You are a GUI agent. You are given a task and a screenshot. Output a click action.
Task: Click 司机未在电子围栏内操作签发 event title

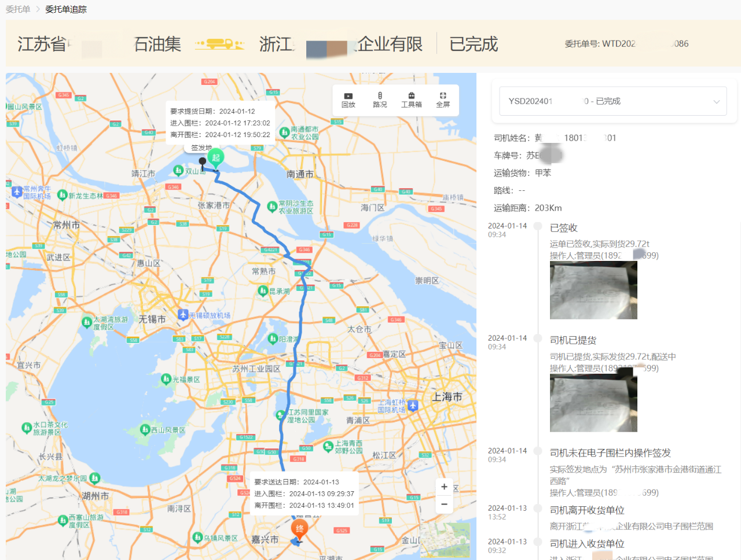tap(610, 453)
